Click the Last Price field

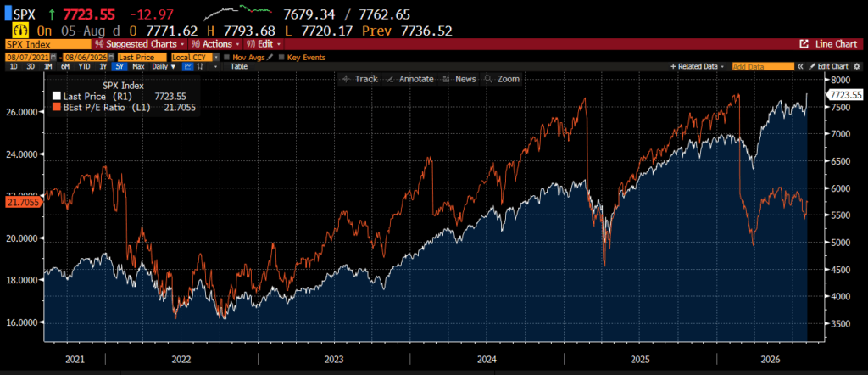[142, 57]
